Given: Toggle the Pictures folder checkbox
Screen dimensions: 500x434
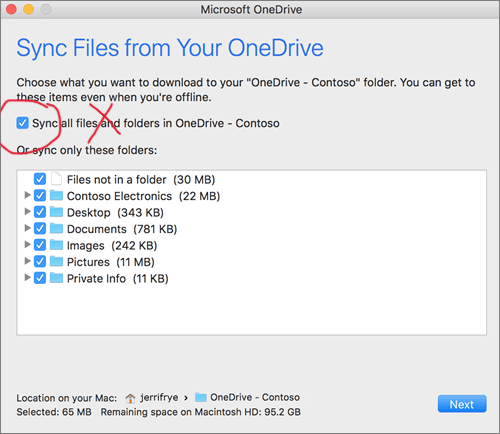Looking at the screenshot, I should pos(40,261).
